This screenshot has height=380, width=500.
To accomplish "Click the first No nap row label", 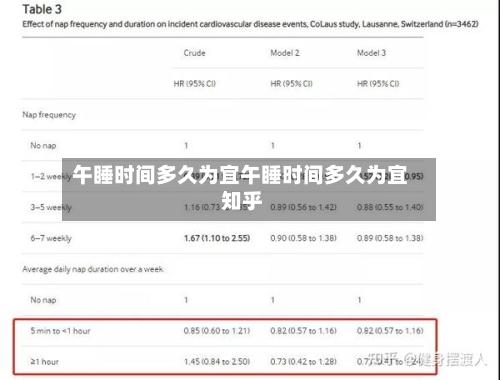I will point(43,146).
